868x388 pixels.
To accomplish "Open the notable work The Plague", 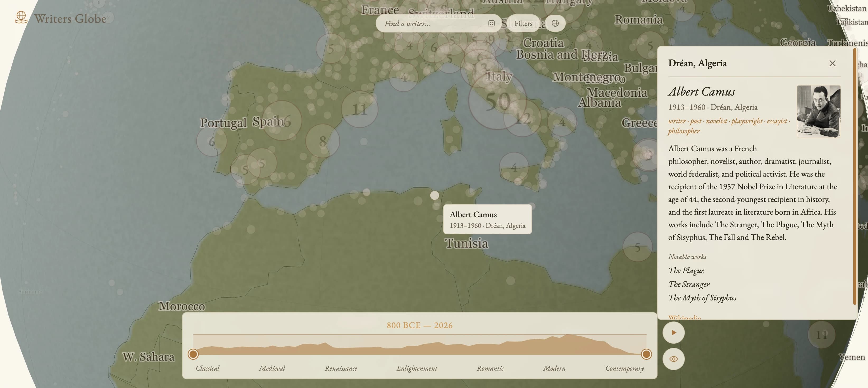I will [x=686, y=271].
